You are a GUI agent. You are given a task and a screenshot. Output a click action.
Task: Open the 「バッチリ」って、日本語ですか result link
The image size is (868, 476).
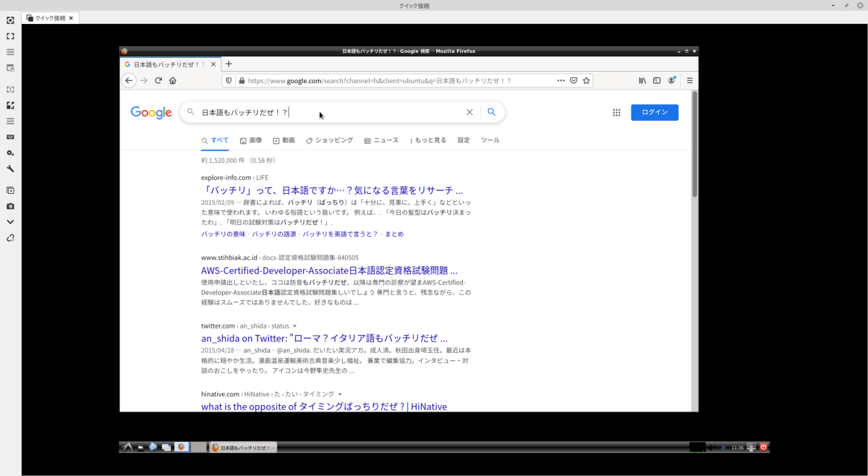(332, 190)
